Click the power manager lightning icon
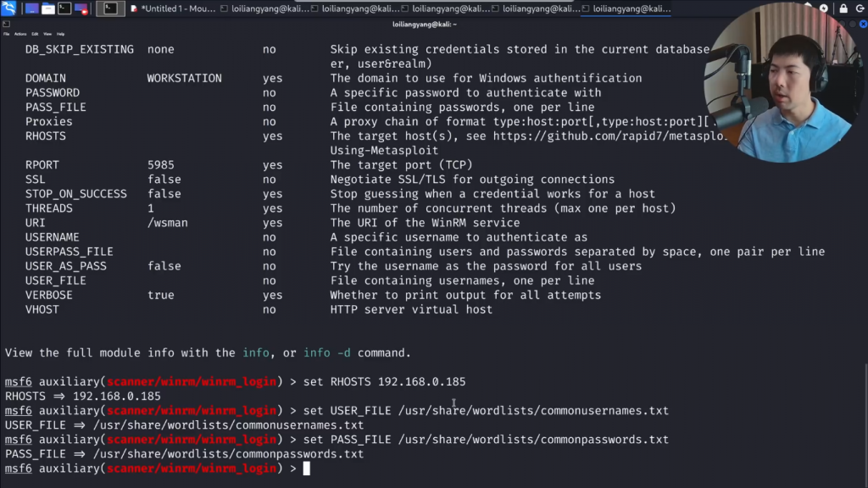Image resolution: width=868 pixels, height=488 pixels. tap(823, 8)
